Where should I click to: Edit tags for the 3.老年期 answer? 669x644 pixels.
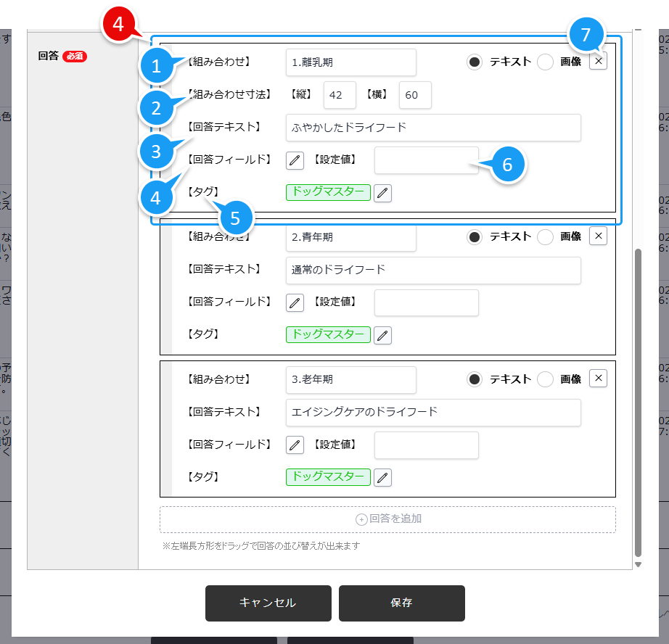[x=382, y=477]
